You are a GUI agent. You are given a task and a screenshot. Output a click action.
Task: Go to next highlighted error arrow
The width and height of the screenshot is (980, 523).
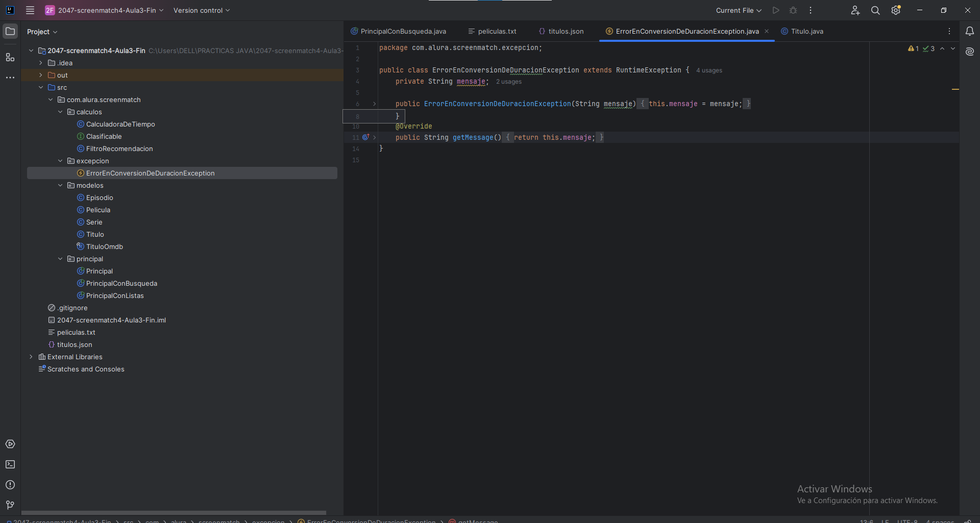click(x=953, y=48)
